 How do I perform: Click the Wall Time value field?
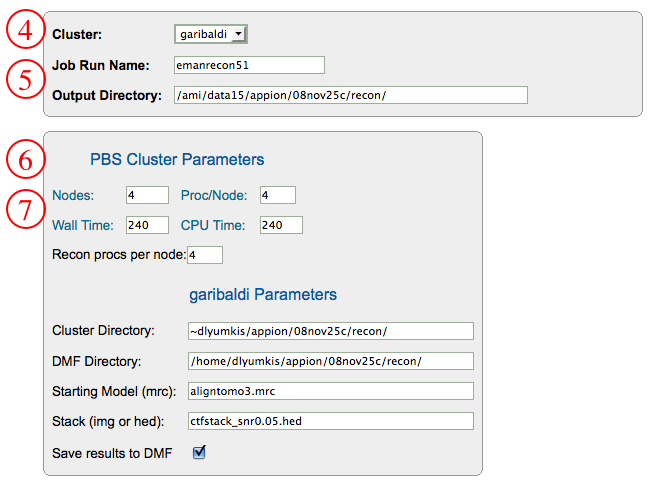[x=147, y=225]
